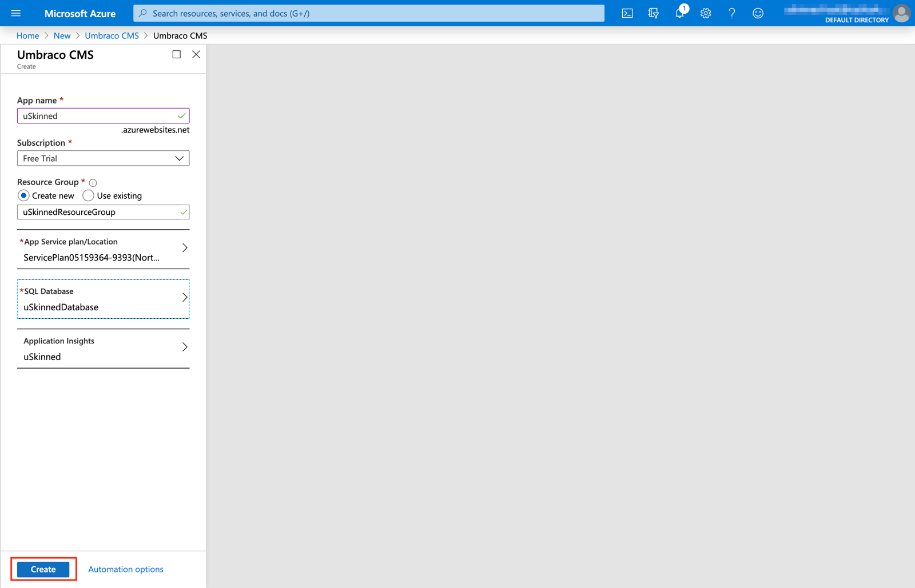The width and height of the screenshot is (915, 588).
Task: Open the account avatar menu
Action: pyautogui.click(x=902, y=13)
